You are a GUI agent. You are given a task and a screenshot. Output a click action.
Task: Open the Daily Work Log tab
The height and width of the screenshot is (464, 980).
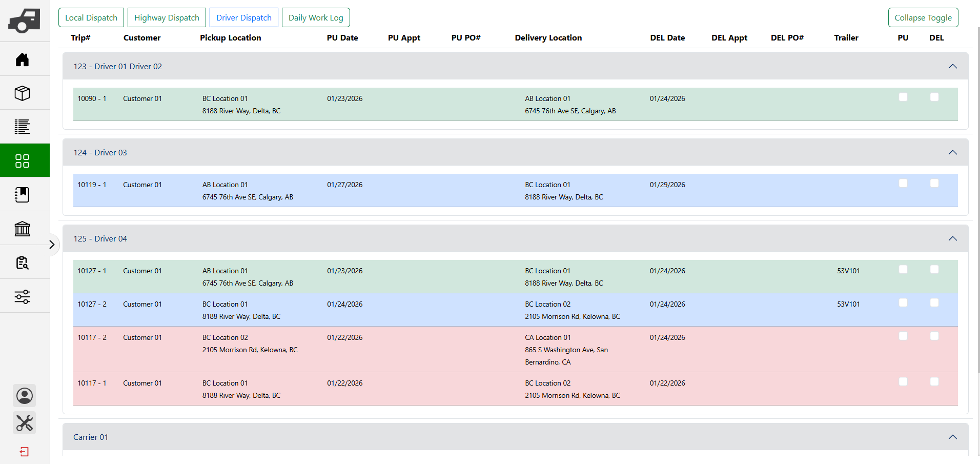coord(316,18)
